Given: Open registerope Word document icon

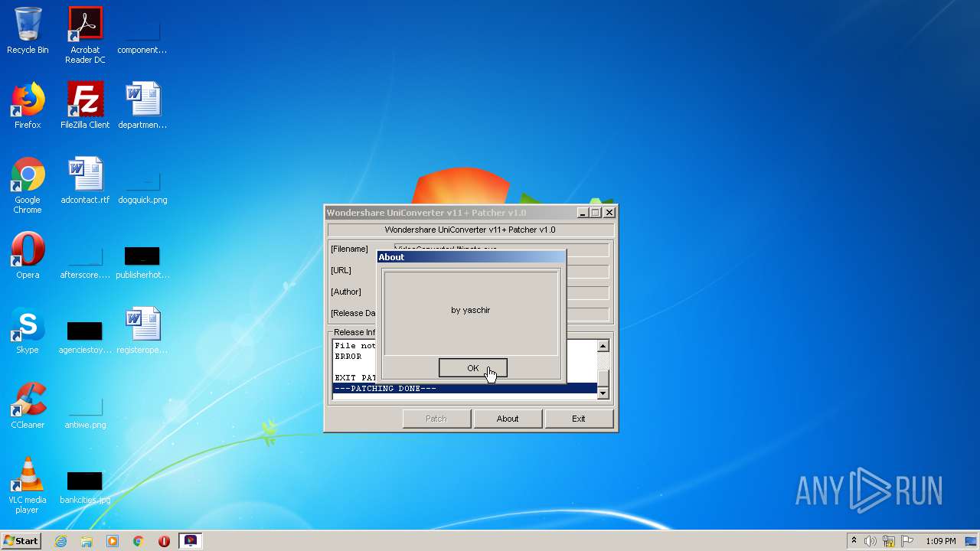Looking at the screenshot, I should point(142,331).
